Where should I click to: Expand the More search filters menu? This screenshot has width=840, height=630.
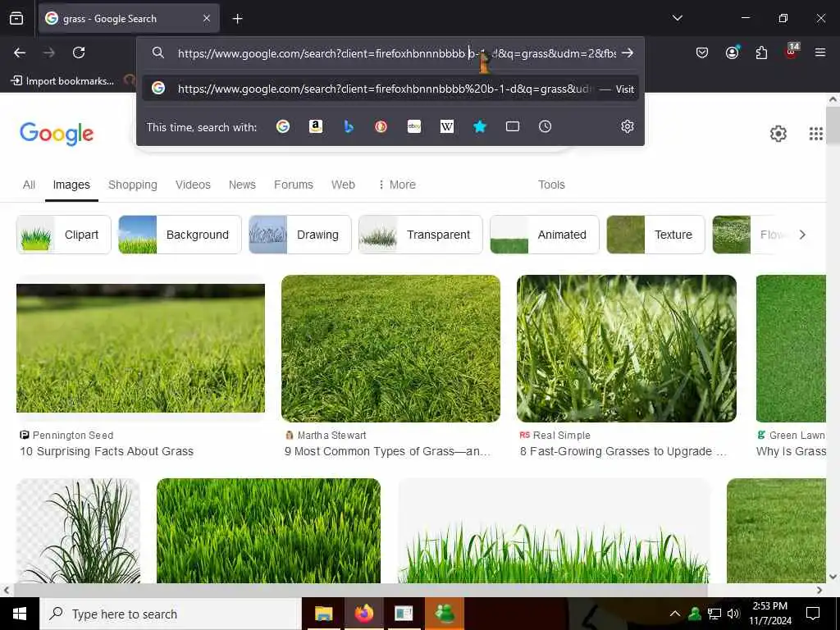click(397, 185)
